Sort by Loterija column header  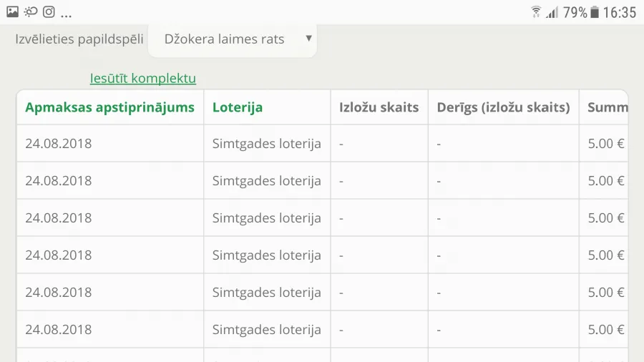pos(238,107)
